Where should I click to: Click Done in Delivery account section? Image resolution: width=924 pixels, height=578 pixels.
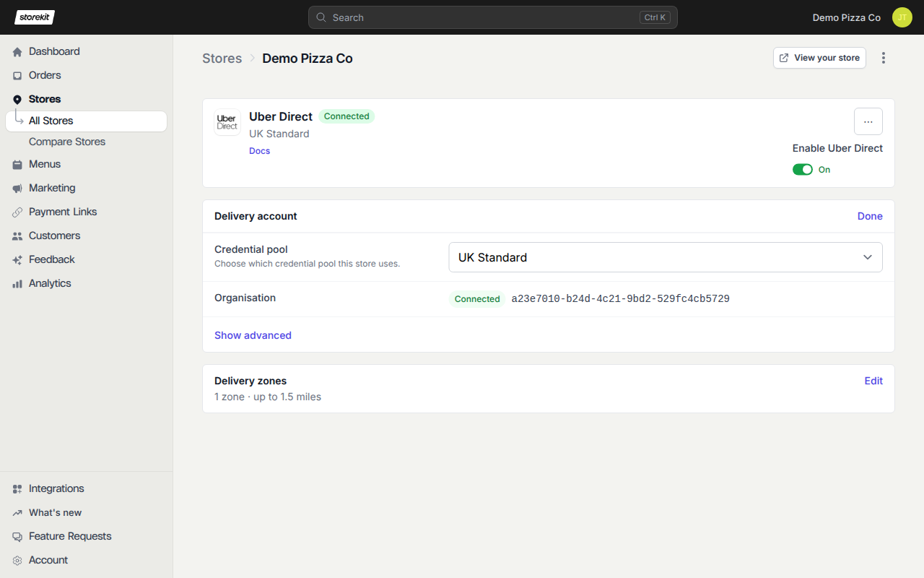click(870, 216)
